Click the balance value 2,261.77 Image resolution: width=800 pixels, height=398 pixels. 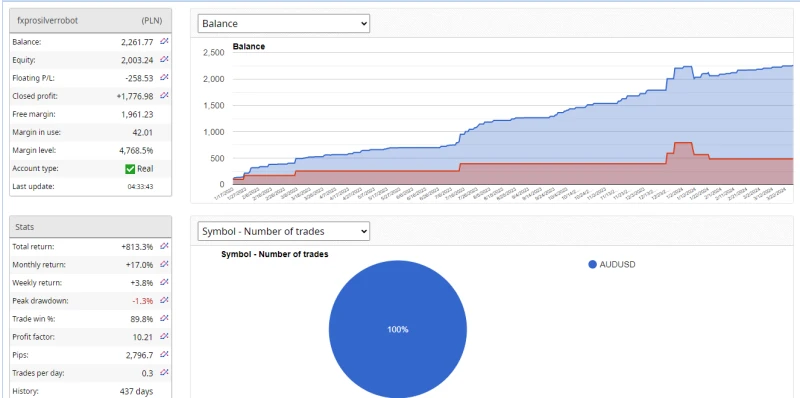137,42
